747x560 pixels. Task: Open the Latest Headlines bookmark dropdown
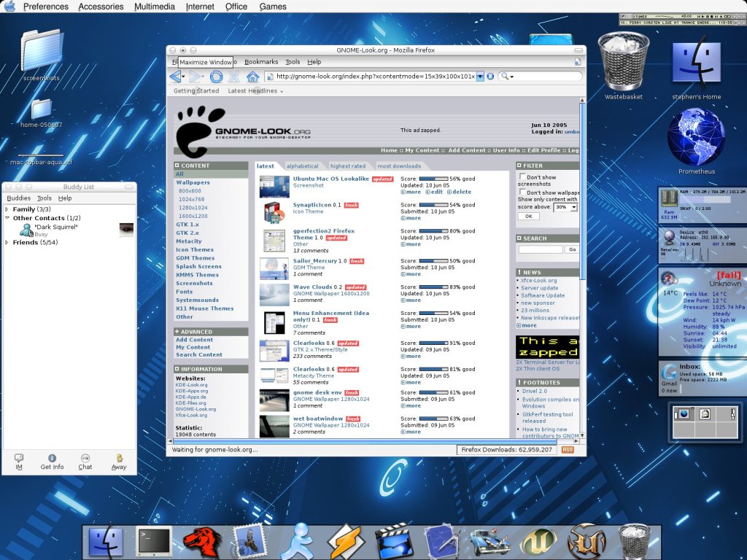click(255, 91)
